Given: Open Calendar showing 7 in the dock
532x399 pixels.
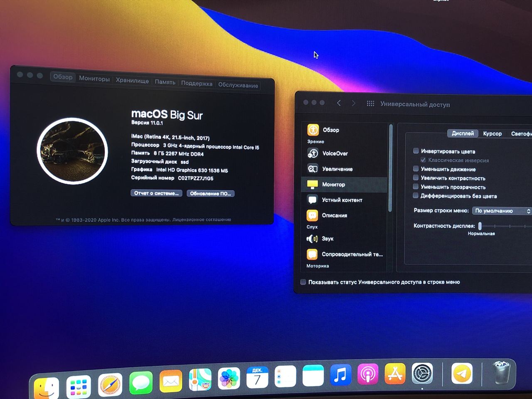Looking at the screenshot, I should click(257, 377).
